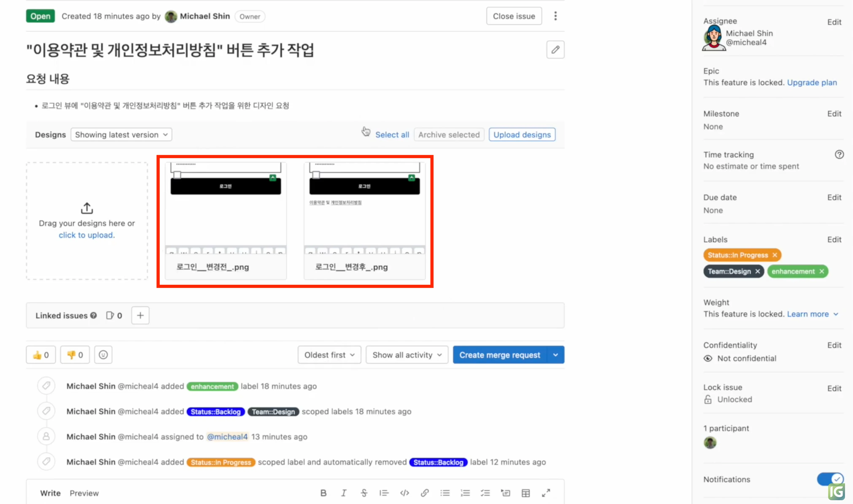Insert a link in the comment box
Image resolution: width=853 pixels, height=504 pixels.
coord(425,493)
